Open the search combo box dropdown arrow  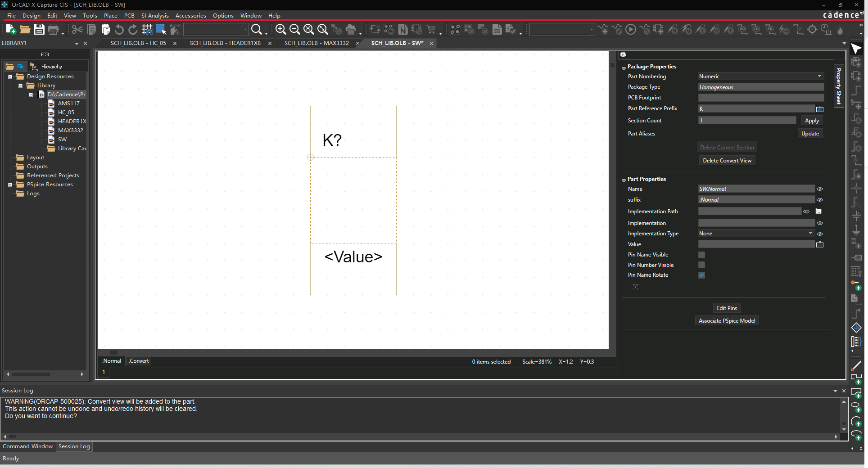pyautogui.click(x=245, y=30)
